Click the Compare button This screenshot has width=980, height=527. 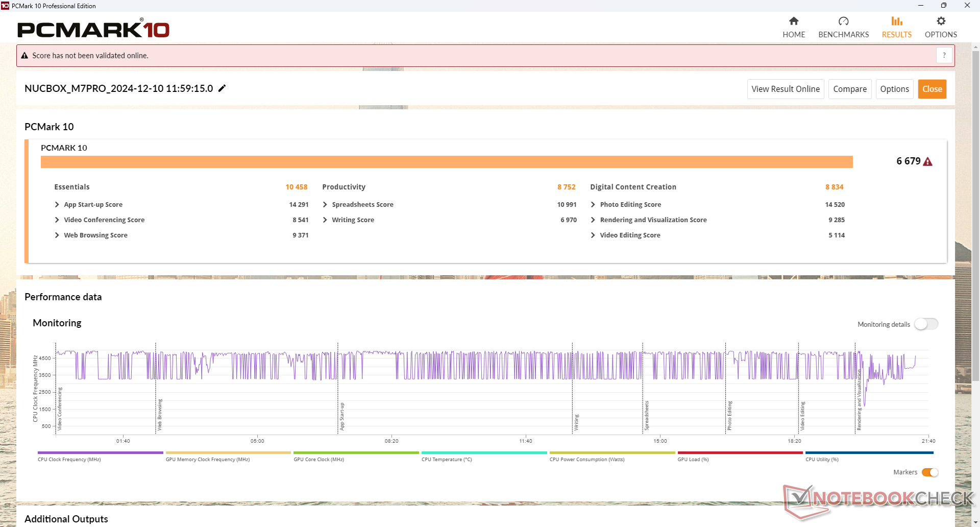click(850, 89)
